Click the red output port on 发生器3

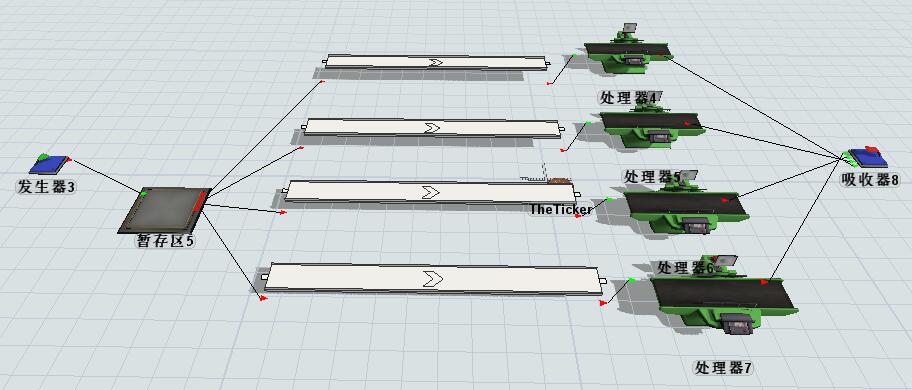pos(69,159)
